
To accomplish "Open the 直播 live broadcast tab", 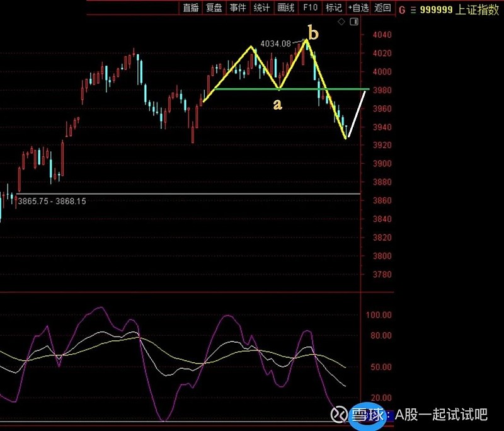I will click(191, 8).
